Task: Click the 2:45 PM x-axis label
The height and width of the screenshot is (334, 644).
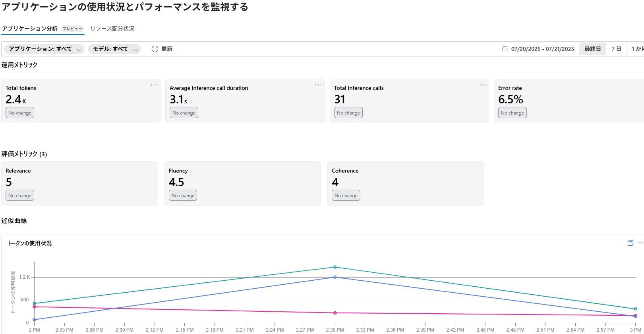Action: (485, 330)
